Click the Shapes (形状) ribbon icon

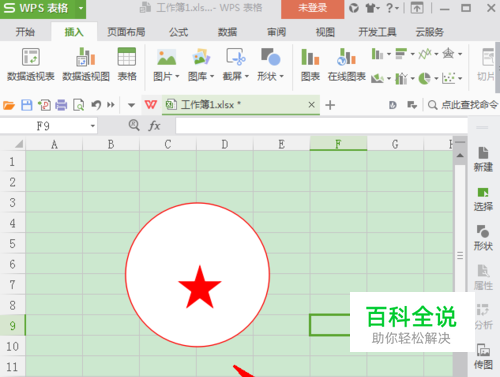pyautogui.click(x=270, y=57)
